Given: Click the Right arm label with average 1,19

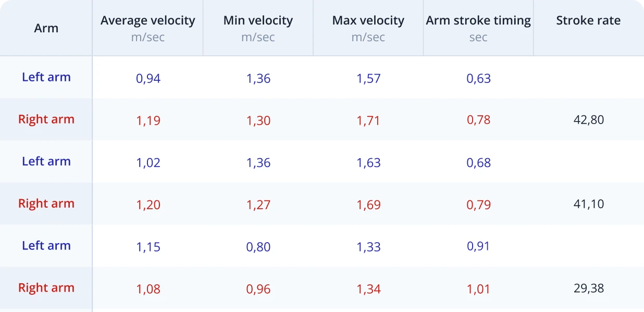Looking at the screenshot, I should (46, 119).
